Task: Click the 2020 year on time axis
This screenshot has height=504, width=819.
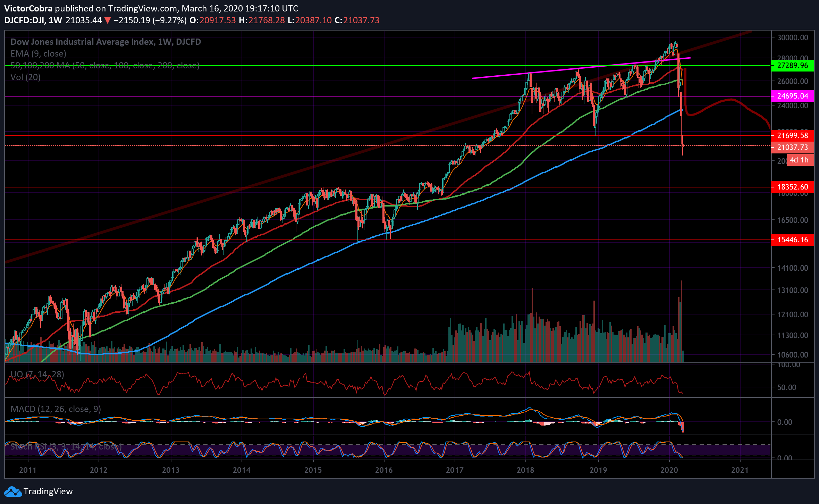Action: [669, 470]
